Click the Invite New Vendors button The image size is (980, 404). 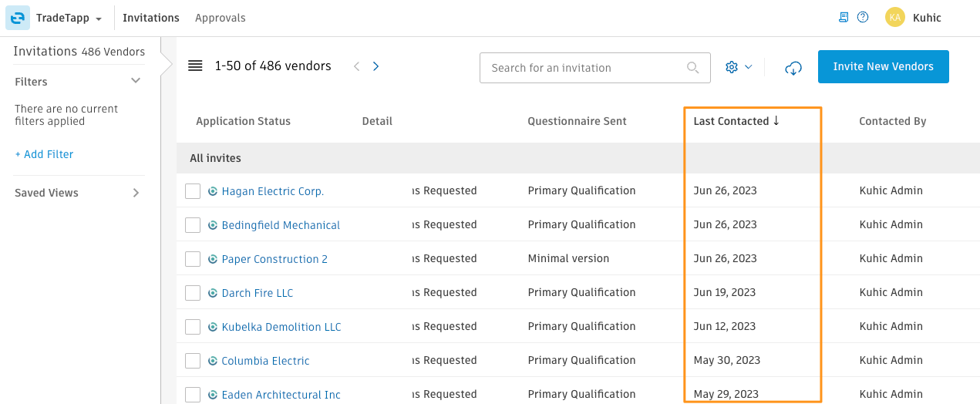883,66
